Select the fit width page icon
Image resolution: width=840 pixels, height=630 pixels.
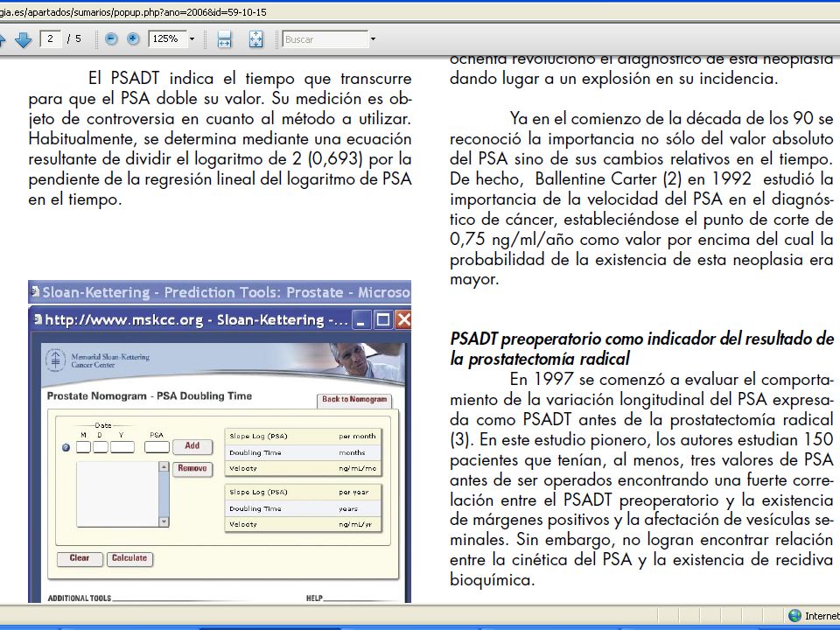(225, 39)
